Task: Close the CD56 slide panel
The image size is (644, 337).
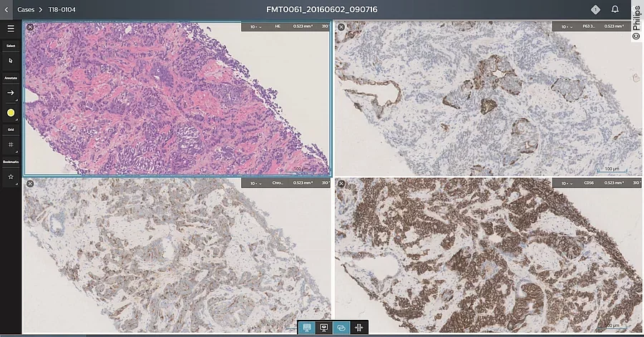Action: [x=341, y=184]
